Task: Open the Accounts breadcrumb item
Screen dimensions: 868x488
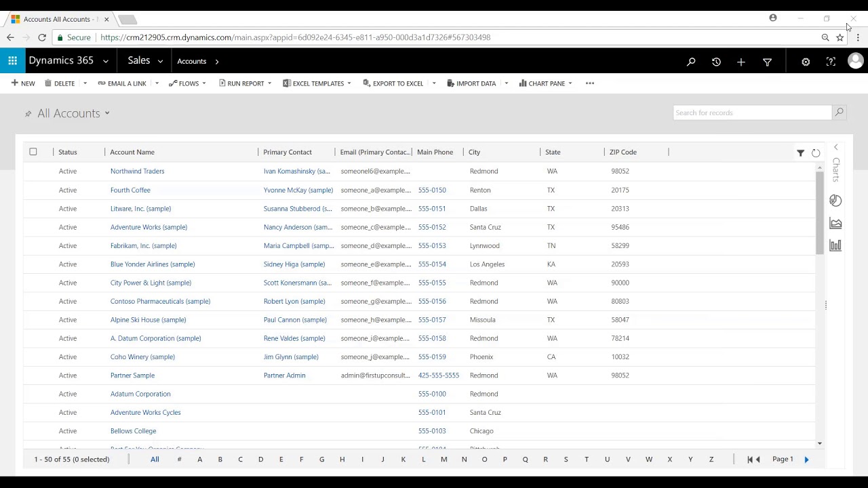Action: point(192,62)
